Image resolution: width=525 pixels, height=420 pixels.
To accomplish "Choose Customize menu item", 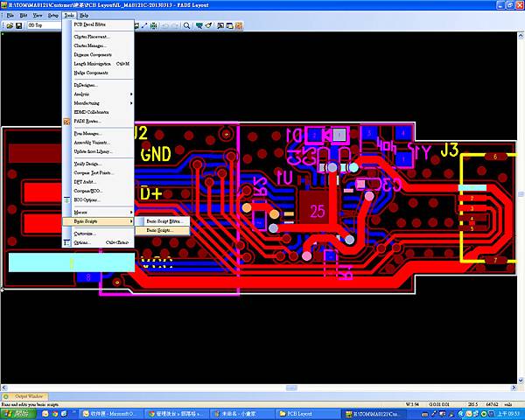I will [98, 234].
